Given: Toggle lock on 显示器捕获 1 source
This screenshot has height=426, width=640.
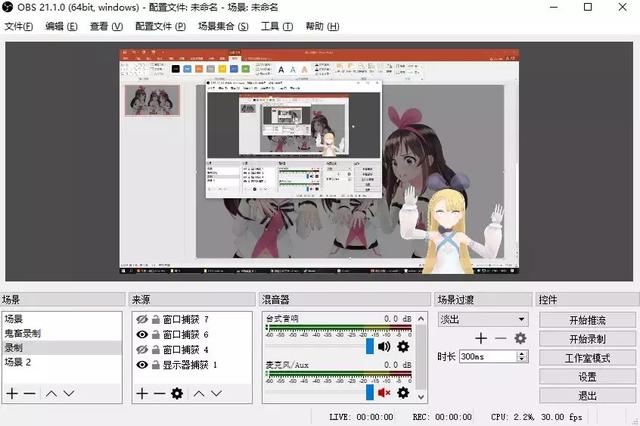Looking at the screenshot, I should click(x=155, y=365).
